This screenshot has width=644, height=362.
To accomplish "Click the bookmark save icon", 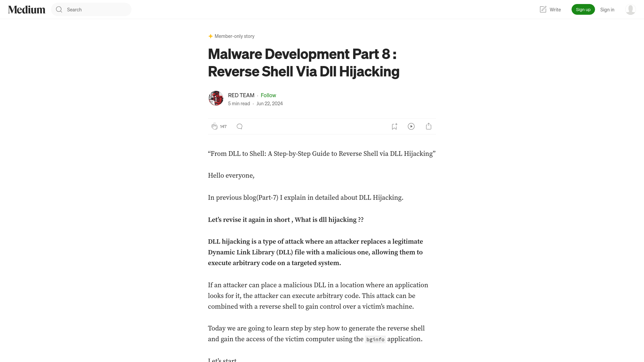I will [394, 126].
